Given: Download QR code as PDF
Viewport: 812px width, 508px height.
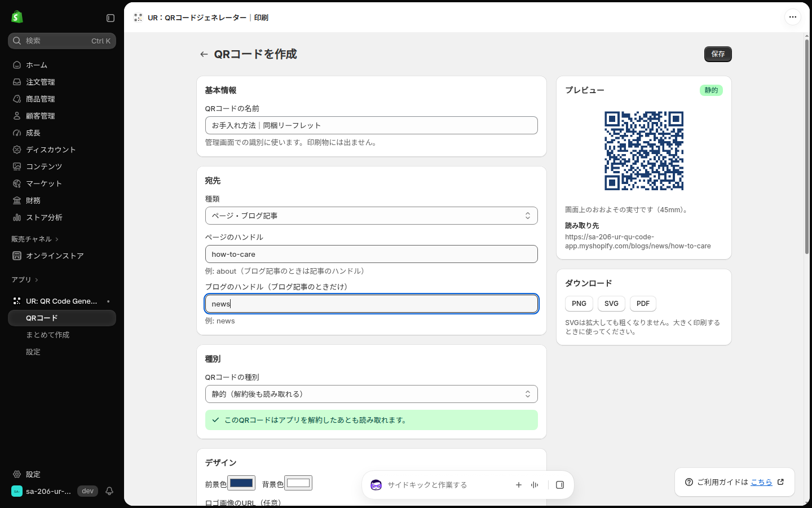Looking at the screenshot, I should pos(643,304).
